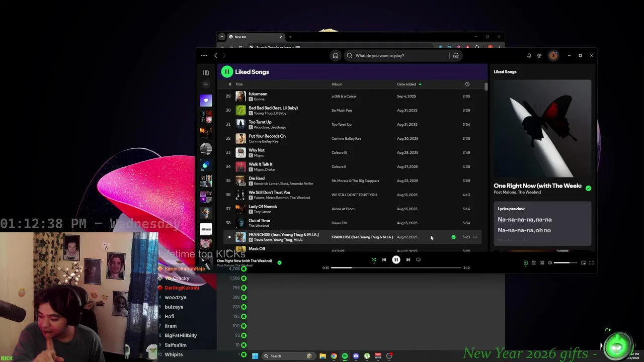This screenshot has width=644, height=362.
Task: Skip to the previous track
Action: (384, 260)
